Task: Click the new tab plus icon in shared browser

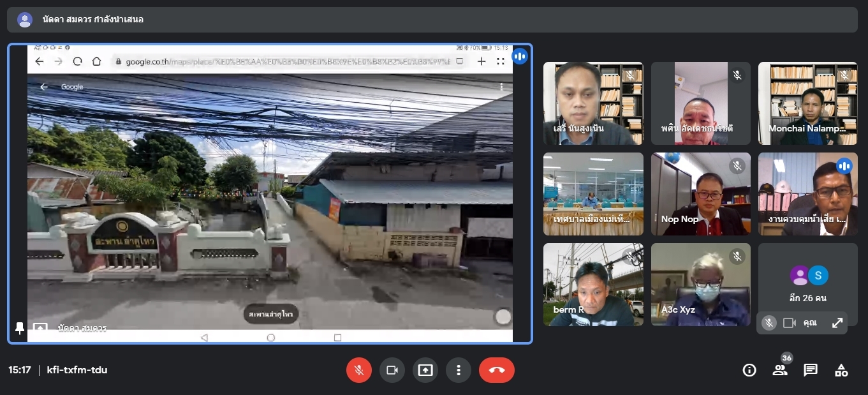Action: pyautogui.click(x=482, y=61)
